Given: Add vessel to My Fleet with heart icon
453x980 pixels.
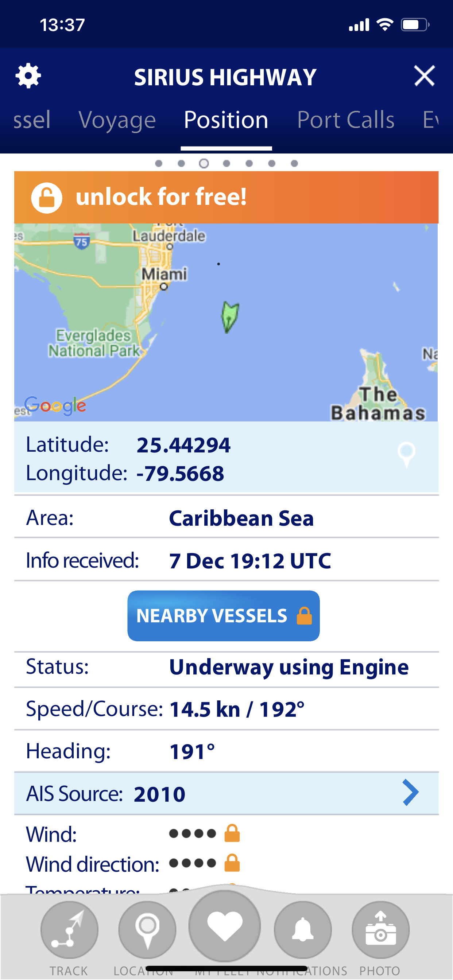Looking at the screenshot, I should click(225, 926).
